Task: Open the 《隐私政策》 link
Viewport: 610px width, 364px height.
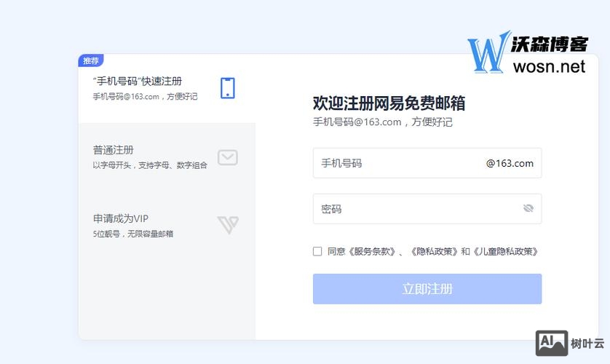Action: (x=433, y=252)
